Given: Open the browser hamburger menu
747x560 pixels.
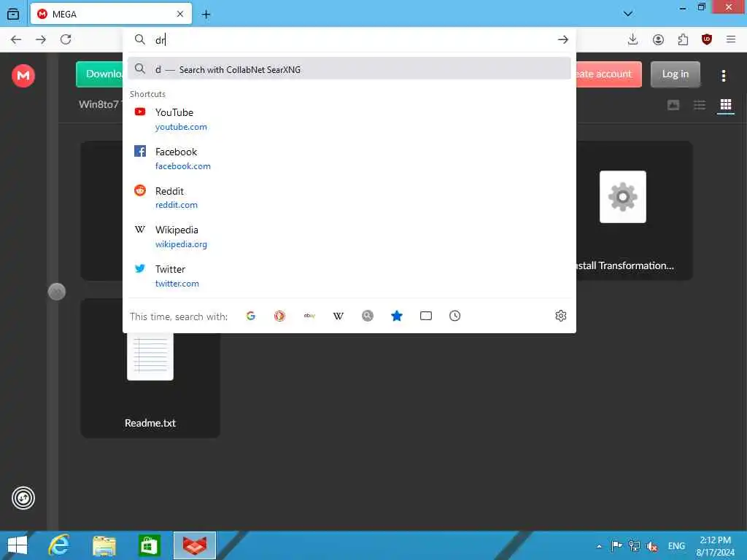Looking at the screenshot, I should (x=731, y=39).
